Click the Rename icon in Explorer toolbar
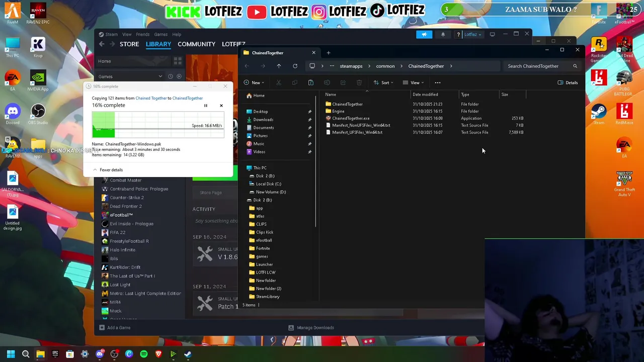The height and width of the screenshot is (362, 644). (x=327, y=82)
